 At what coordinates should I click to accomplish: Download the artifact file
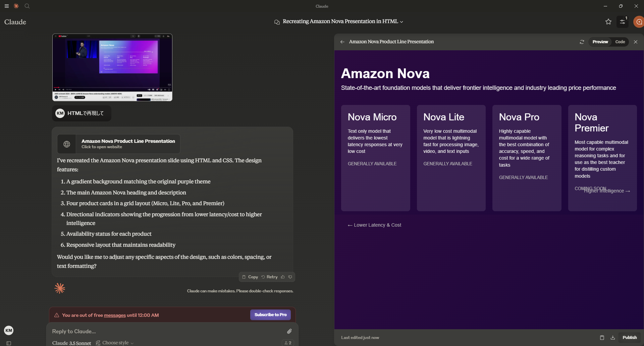click(x=613, y=338)
